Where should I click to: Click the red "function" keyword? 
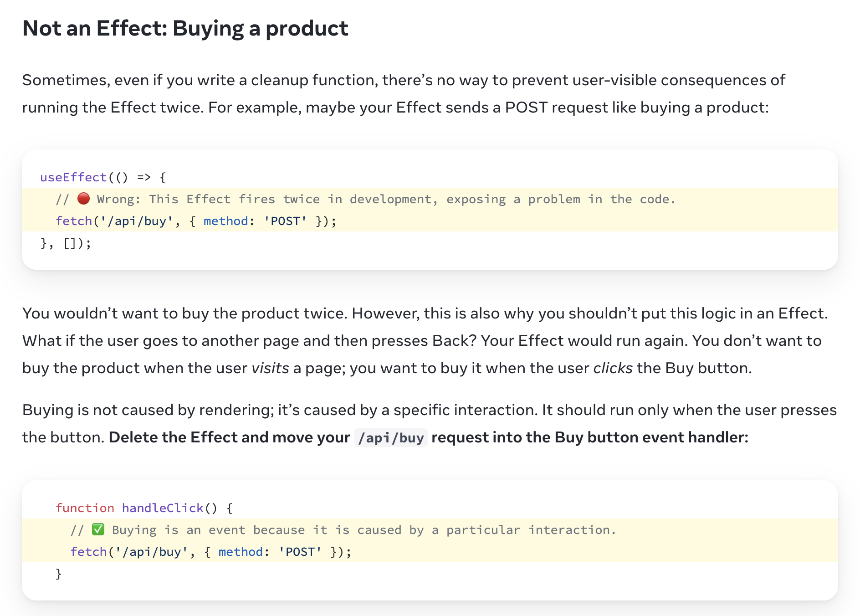click(85, 508)
